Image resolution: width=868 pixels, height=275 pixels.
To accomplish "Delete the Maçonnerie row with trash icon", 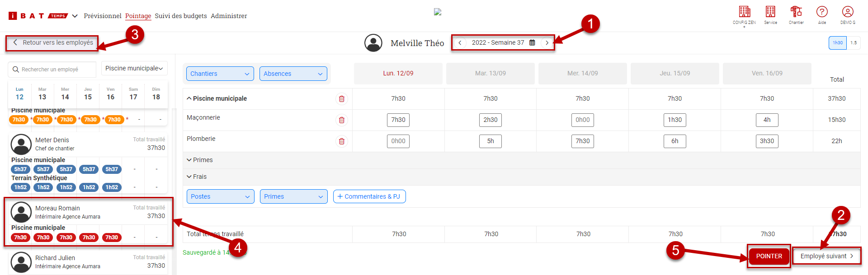I will [342, 120].
